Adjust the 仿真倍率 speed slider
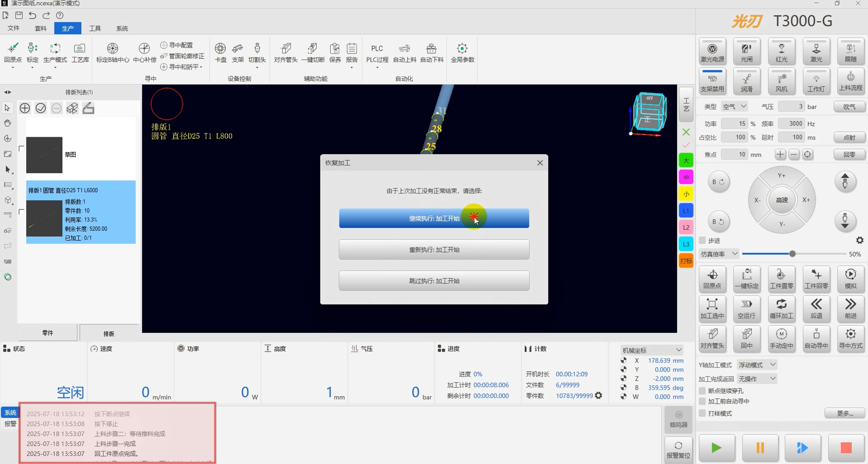This screenshot has width=868, height=464. click(x=792, y=254)
